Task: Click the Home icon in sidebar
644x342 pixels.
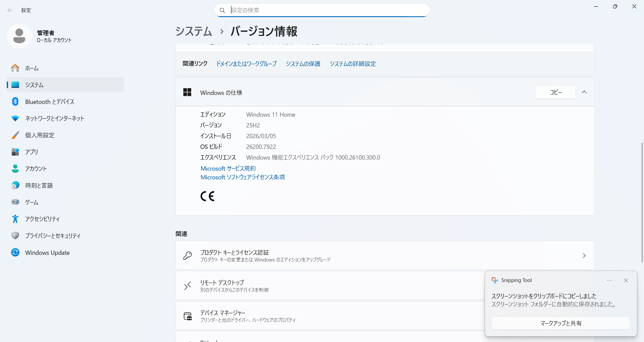Action: tap(15, 68)
